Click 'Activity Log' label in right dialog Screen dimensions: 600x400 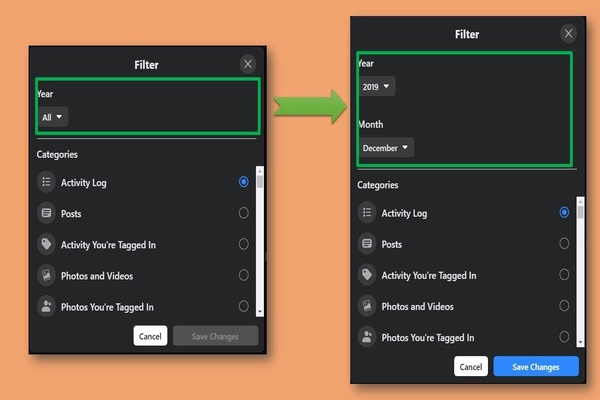pyautogui.click(x=404, y=213)
